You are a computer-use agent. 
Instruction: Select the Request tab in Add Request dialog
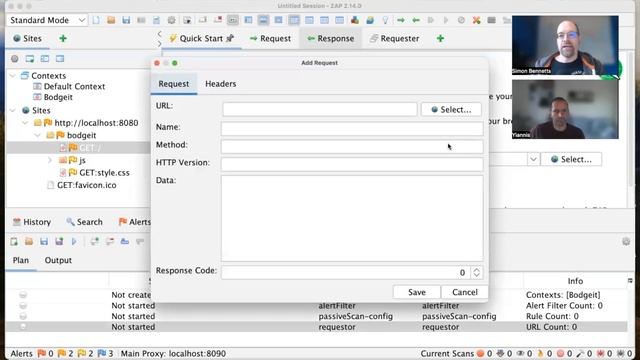(173, 84)
